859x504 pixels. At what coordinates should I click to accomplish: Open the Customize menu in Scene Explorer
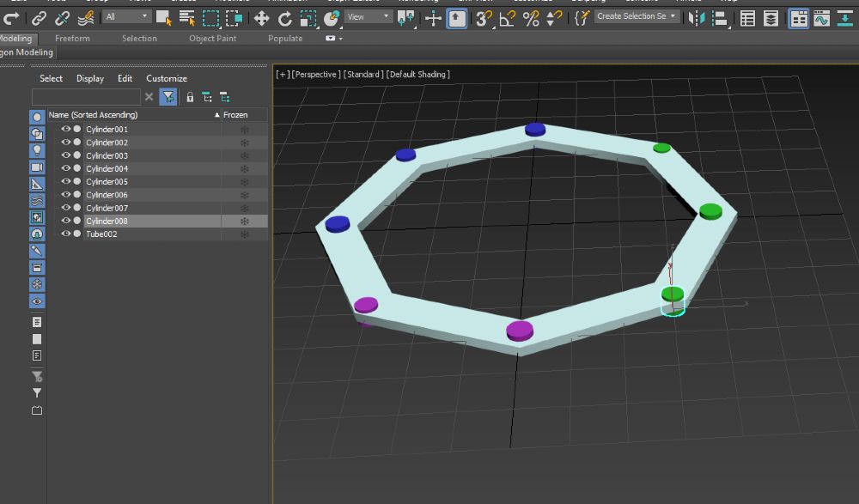pyautogui.click(x=167, y=78)
